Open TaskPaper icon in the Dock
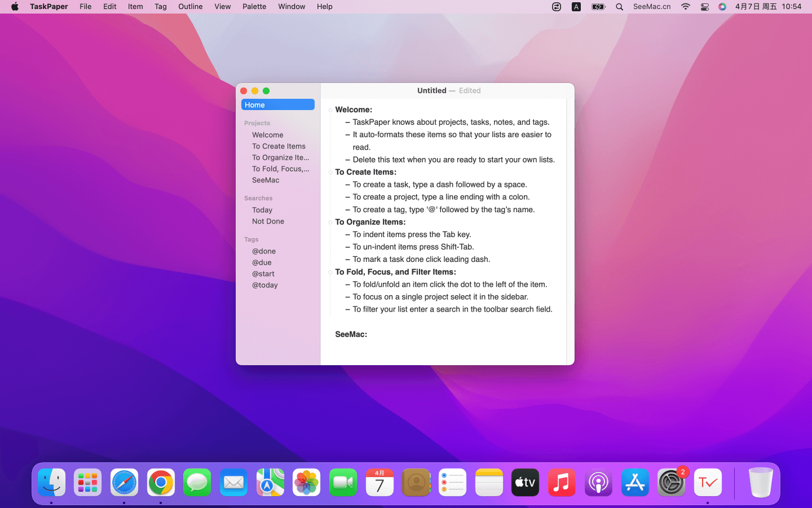 tap(708, 483)
